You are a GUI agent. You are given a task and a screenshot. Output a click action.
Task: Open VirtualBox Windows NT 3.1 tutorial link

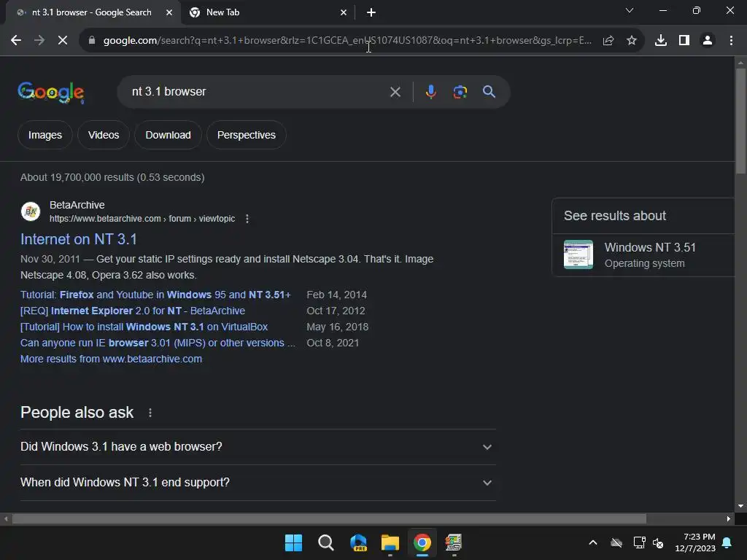coord(144,327)
